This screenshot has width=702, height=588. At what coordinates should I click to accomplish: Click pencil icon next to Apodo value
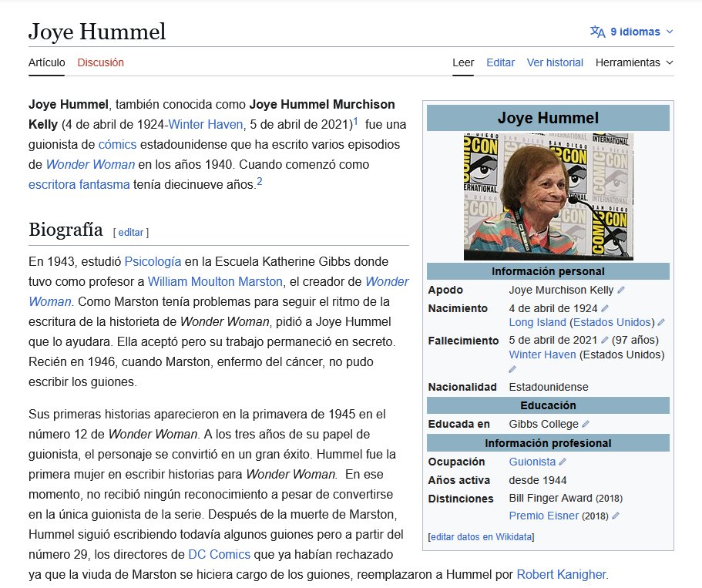coord(620,291)
